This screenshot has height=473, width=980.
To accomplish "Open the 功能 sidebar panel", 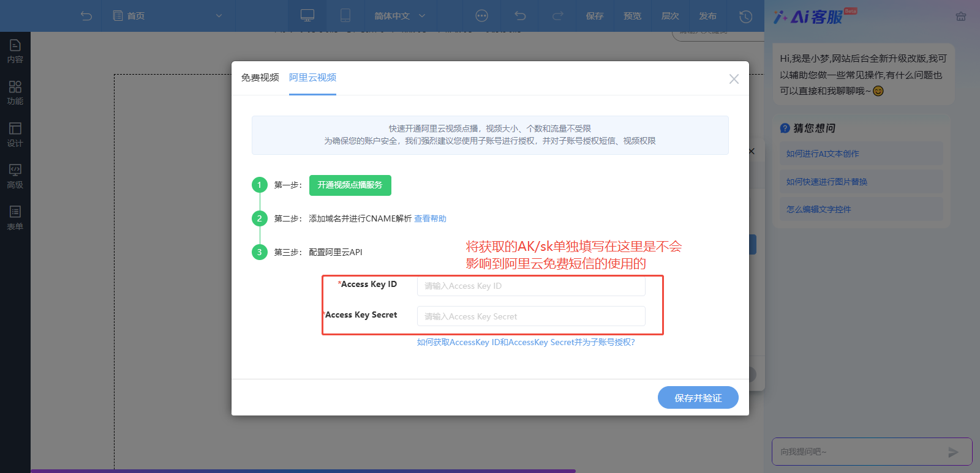I will tap(15, 93).
